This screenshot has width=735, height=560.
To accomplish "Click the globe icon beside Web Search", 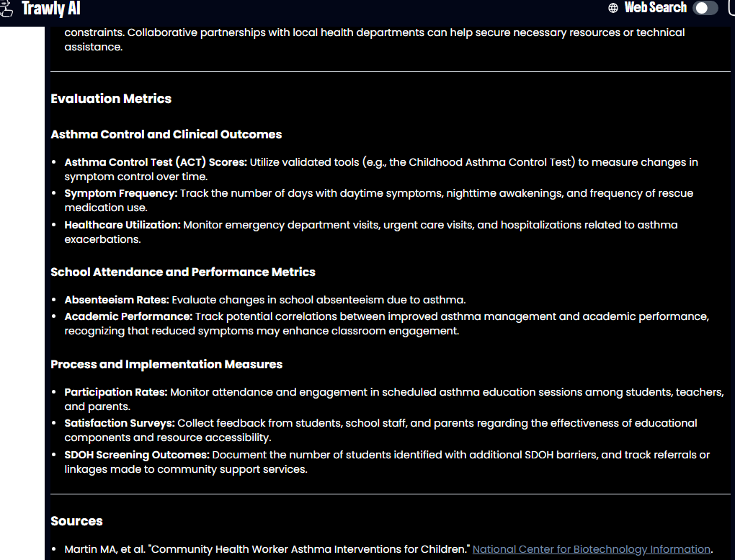I will tap(613, 8).
